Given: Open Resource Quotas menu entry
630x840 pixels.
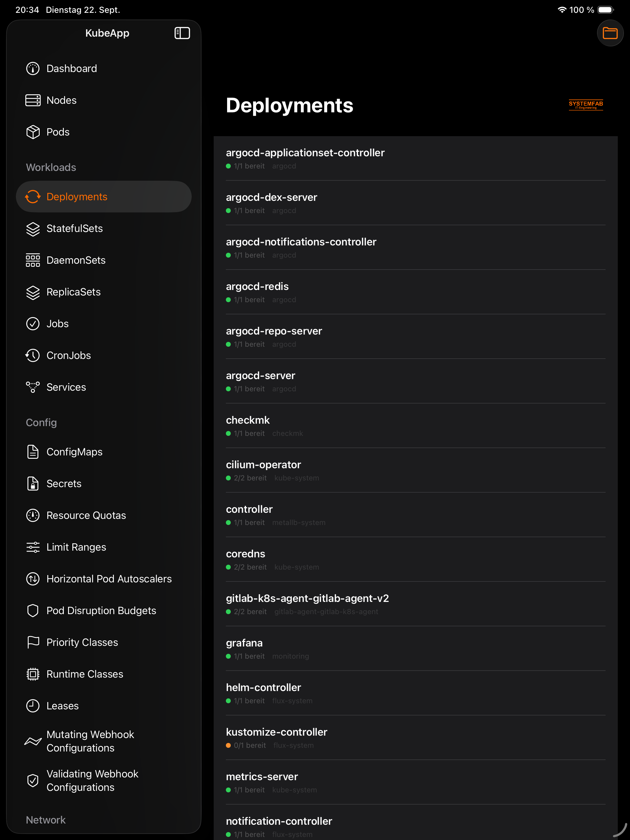Looking at the screenshot, I should click(104, 516).
